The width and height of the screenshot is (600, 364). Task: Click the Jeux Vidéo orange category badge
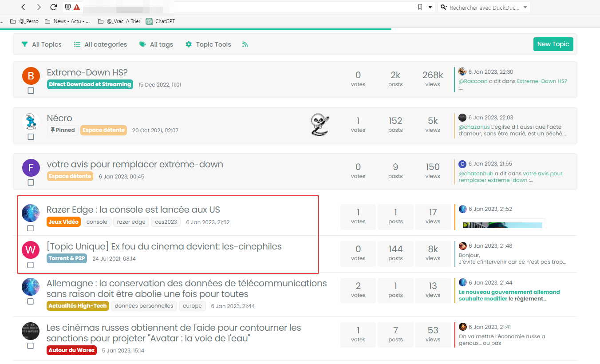(63, 222)
